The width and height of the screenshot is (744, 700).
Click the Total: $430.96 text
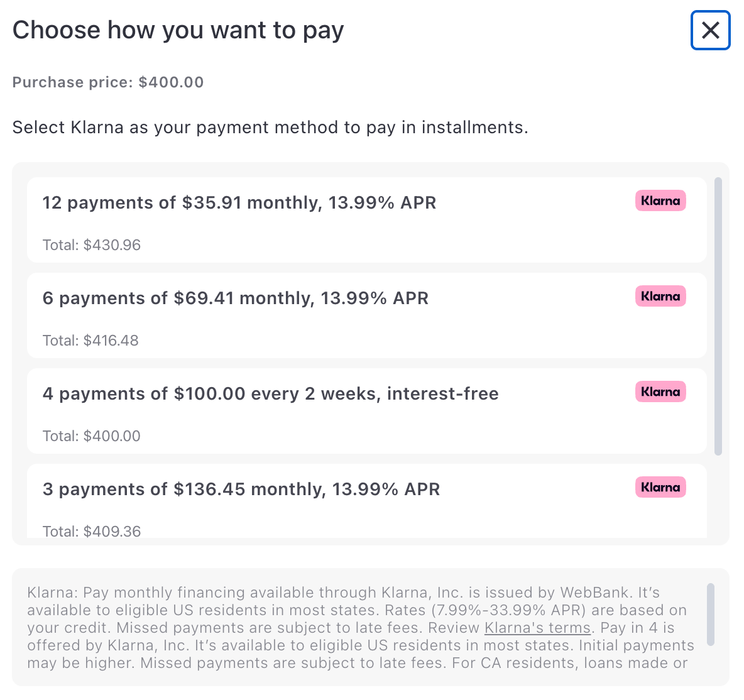pos(92,245)
